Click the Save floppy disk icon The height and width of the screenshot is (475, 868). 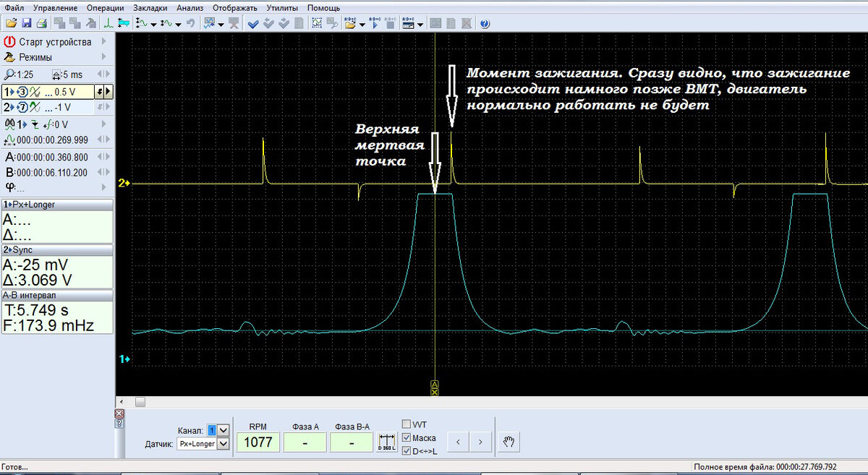coord(26,24)
